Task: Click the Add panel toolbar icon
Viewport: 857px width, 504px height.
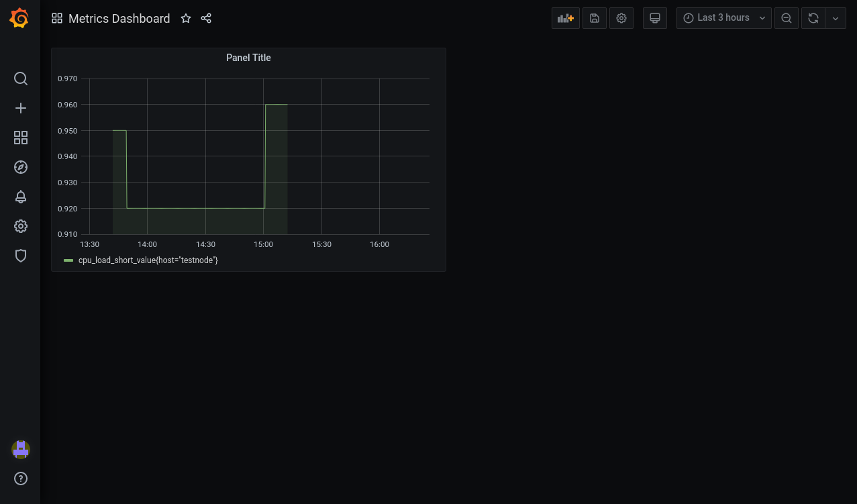Action: click(x=565, y=18)
